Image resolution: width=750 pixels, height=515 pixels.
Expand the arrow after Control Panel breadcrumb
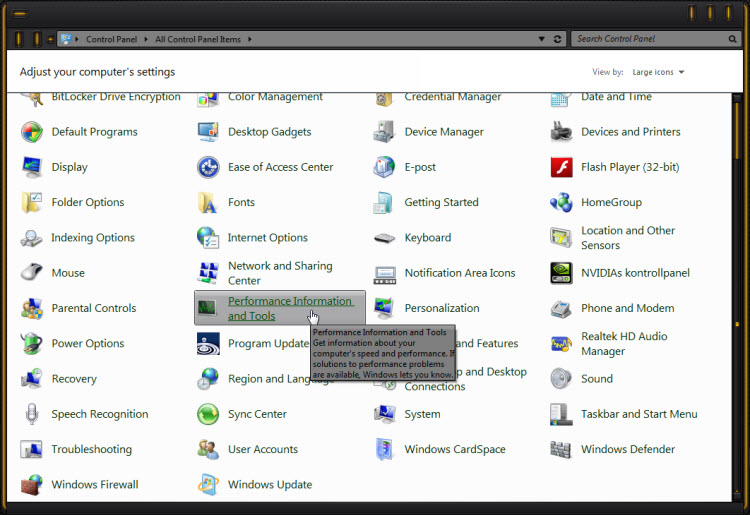coord(146,39)
